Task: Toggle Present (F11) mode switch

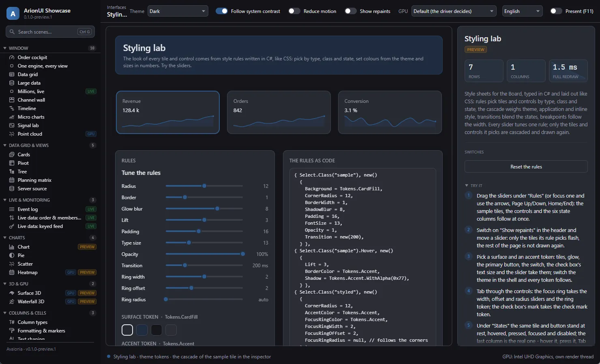Action: pyautogui.click(x=556, y=11)
